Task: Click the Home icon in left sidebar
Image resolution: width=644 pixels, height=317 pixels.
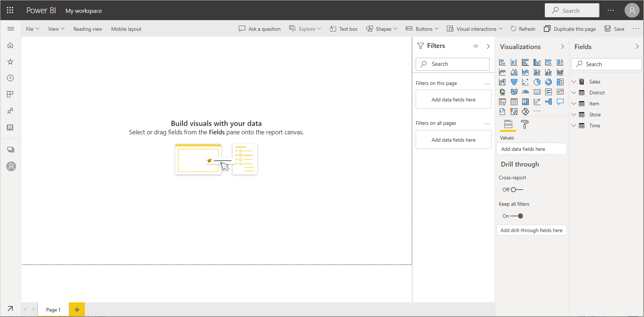Action: [10, 45]
